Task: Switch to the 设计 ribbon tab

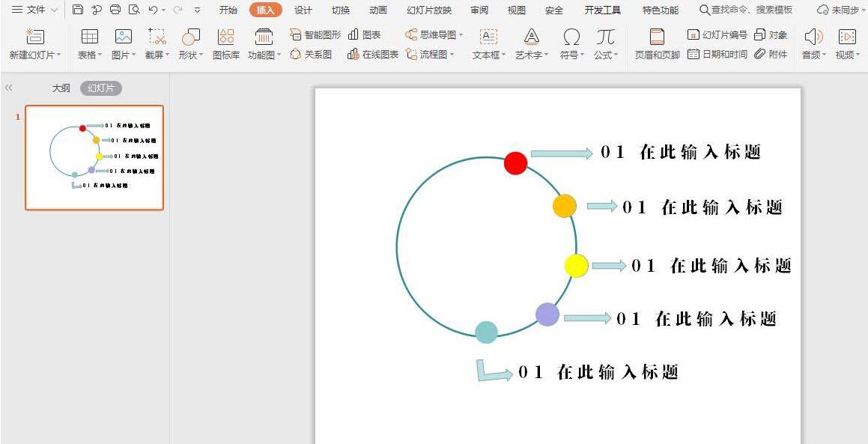Action: point(303,10)
